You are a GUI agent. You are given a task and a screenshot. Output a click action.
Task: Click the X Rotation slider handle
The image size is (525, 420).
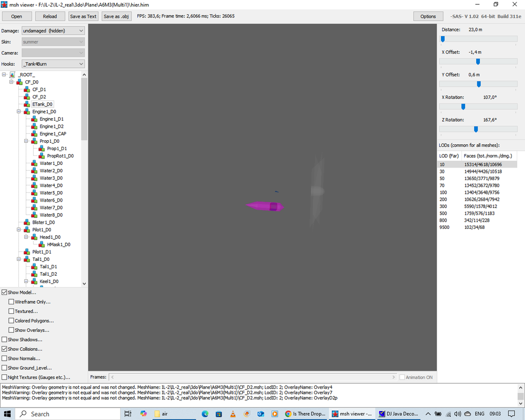point(464,107)
